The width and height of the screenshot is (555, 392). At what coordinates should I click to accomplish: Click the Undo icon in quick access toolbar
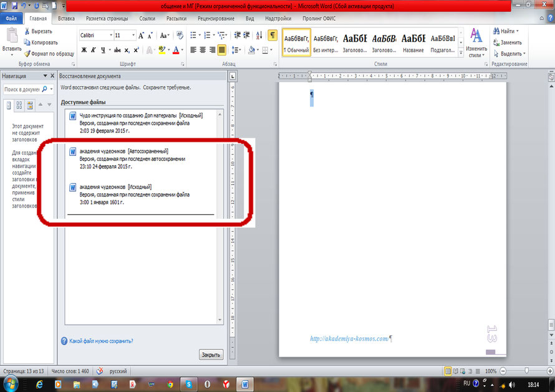point(24,6)
